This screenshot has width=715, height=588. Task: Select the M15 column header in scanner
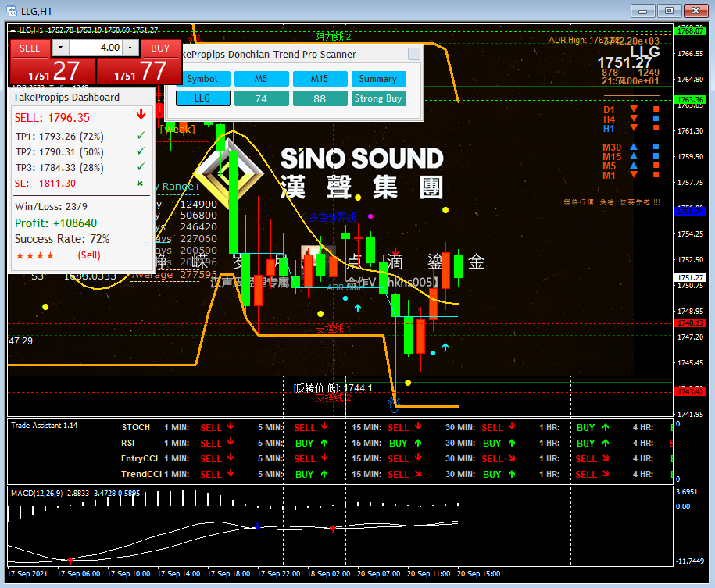click(x=320, y=78)
